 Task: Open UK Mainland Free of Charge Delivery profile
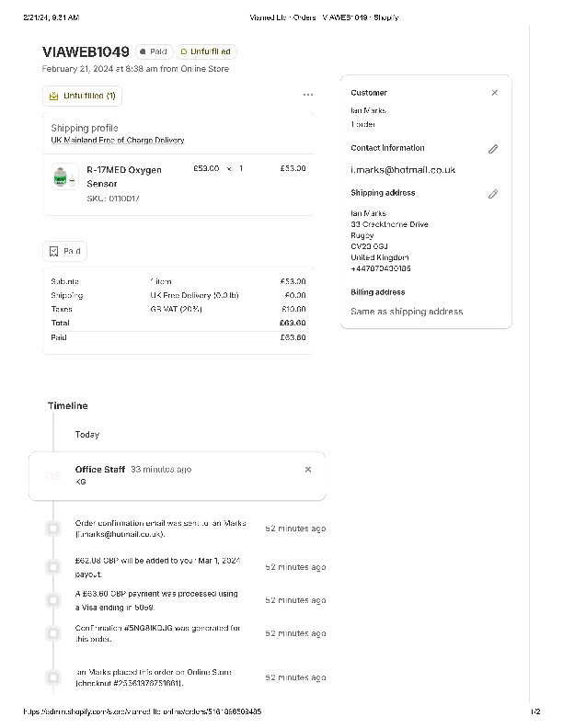(x=118, y=141)
